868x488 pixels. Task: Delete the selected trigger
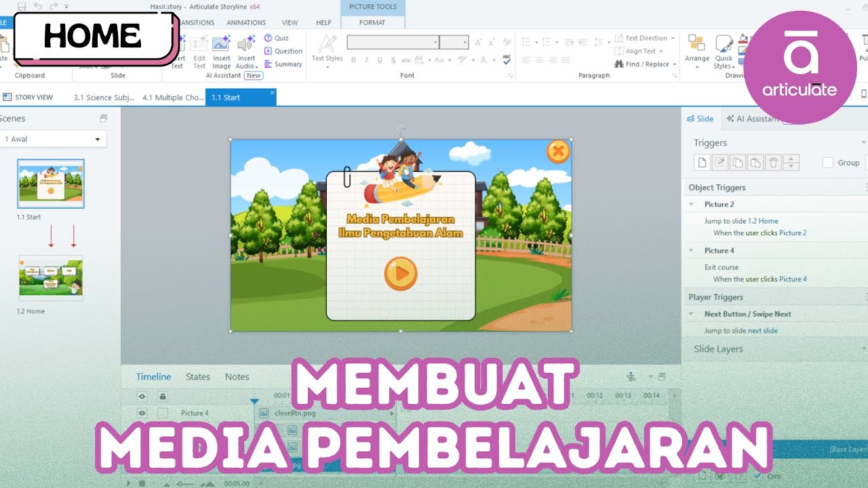pos(773,163)
